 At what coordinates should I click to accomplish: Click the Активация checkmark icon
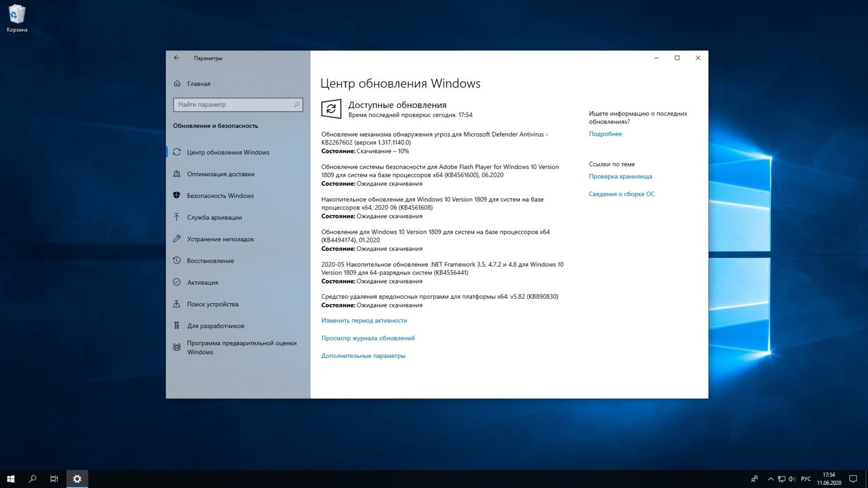[177, 282]
